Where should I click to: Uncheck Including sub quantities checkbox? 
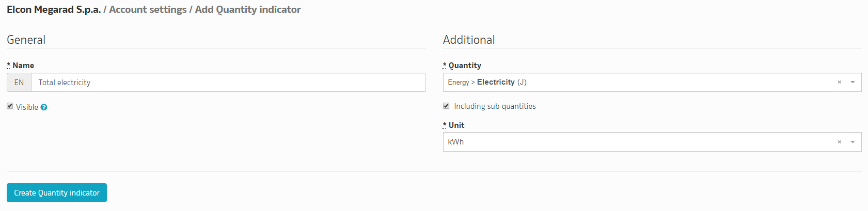446,106
